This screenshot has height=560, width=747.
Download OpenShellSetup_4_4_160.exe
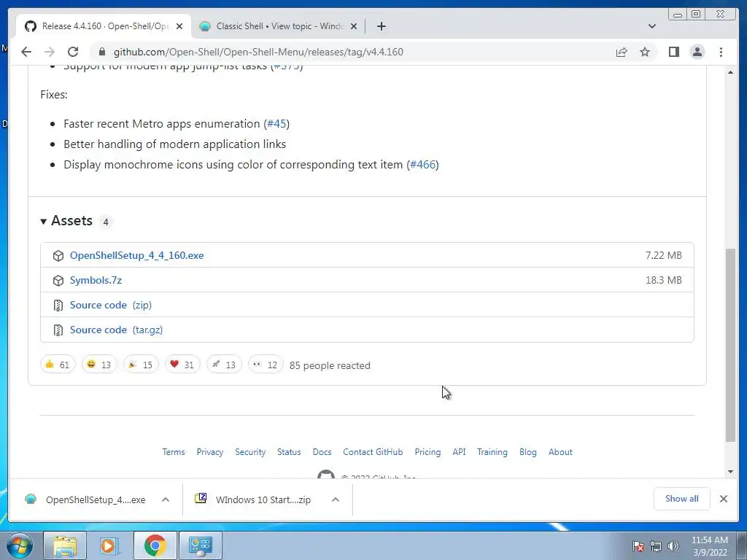click(136, 255)
